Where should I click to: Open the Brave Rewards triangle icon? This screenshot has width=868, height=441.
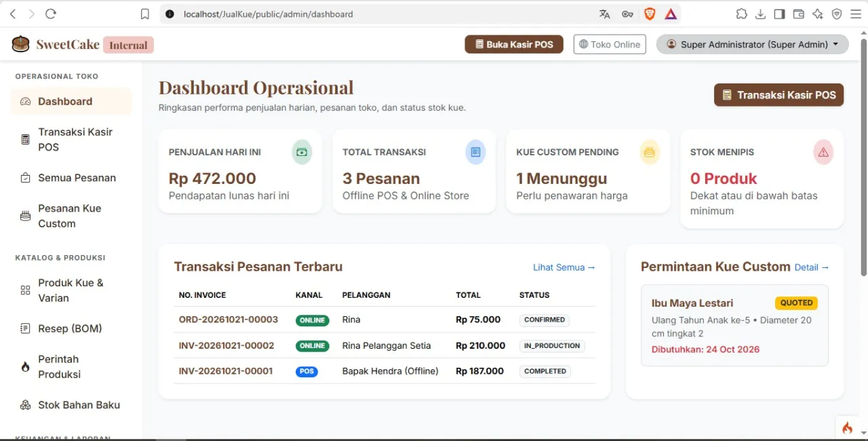pos(671,14)
